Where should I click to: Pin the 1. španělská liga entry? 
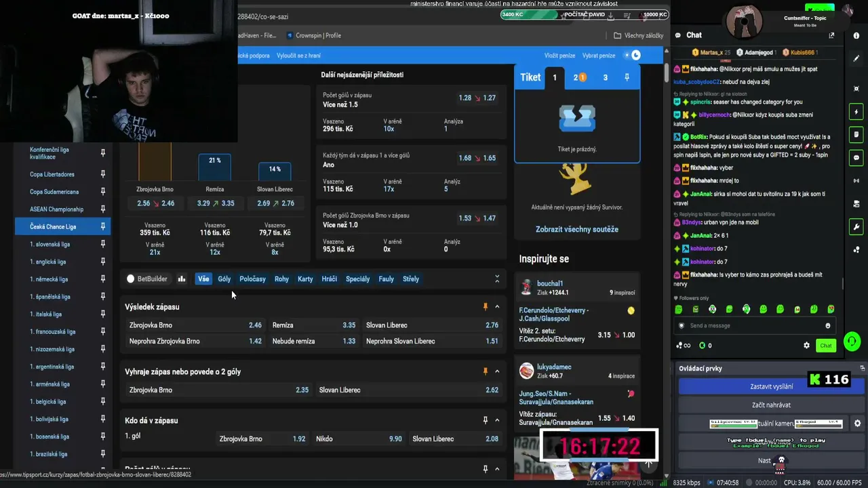point(103,297)
